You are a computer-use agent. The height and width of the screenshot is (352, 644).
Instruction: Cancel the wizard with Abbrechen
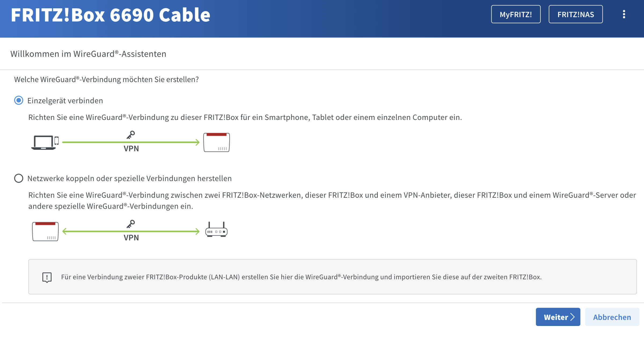(x=612, y=317)
